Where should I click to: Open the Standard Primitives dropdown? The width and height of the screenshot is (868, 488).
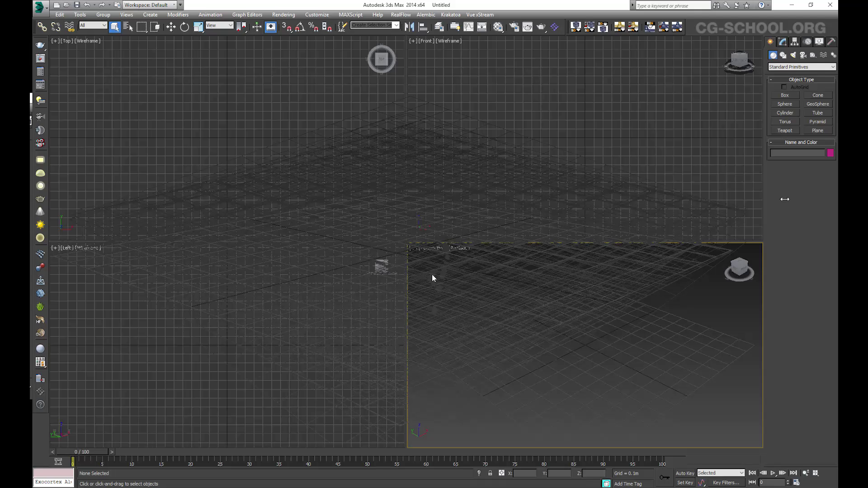pyautogui.click(x=802, y=67)
